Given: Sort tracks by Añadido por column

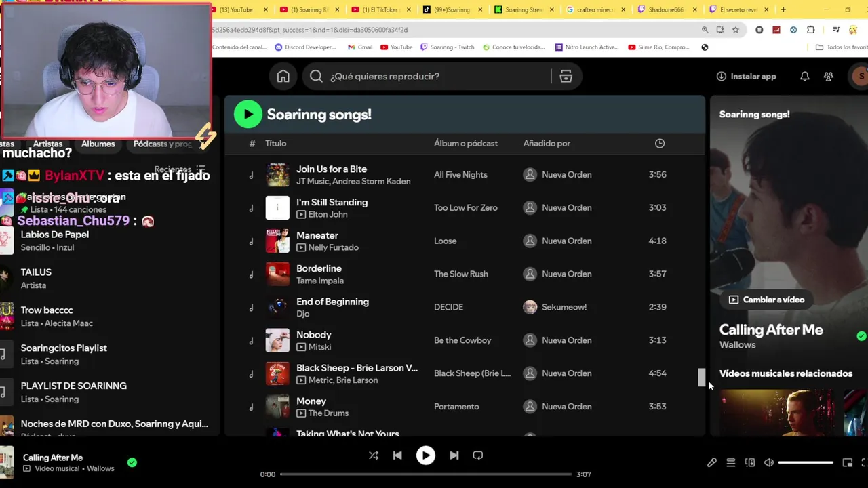Looking at the screenshot, I should [547, 144].
